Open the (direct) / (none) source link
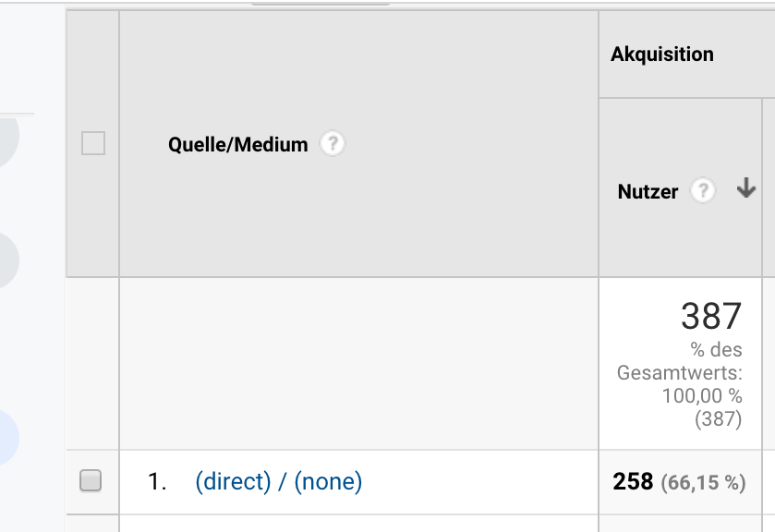The image size is (775, 532). click(279, 481)
